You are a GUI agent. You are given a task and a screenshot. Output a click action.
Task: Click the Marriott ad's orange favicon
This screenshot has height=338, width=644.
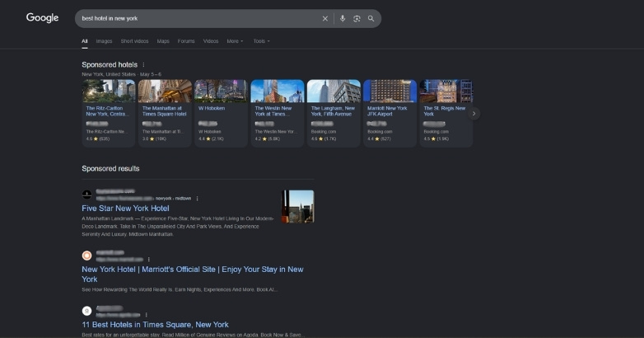(x=86, y=256)
